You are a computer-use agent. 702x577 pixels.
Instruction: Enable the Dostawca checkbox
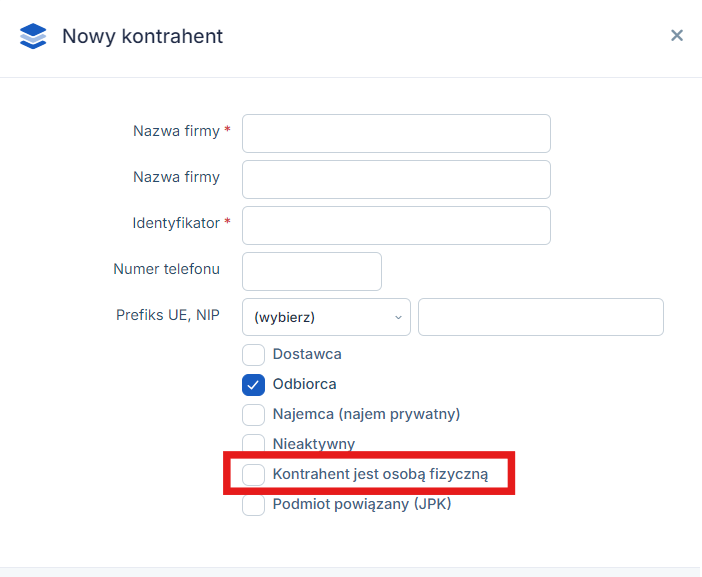click(x=253, y=355)
